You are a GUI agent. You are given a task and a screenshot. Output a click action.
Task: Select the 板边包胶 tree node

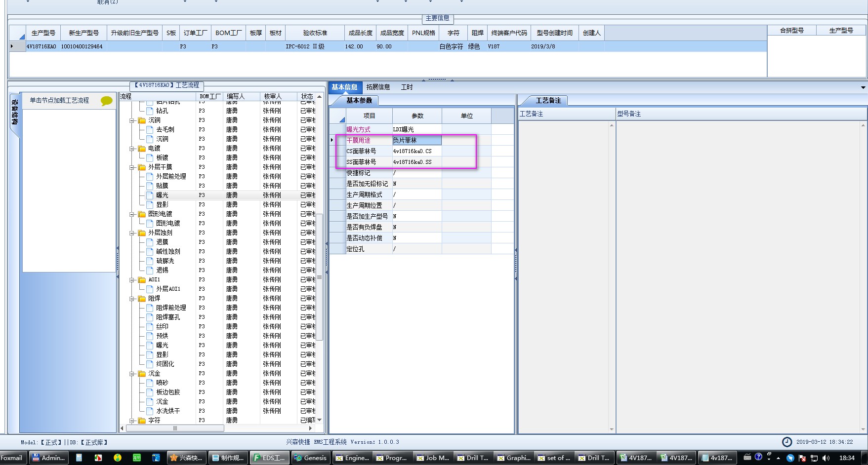[168, 392]
